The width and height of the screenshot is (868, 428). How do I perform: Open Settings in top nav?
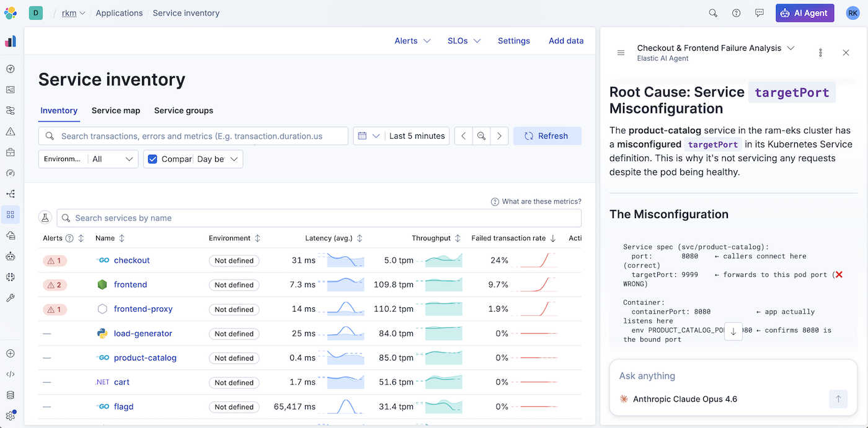[x=514, y=41]
